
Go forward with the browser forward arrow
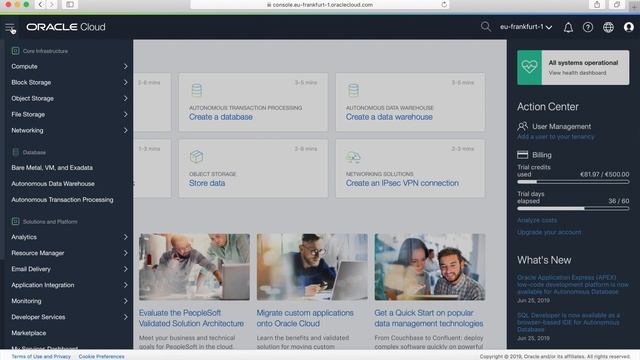pyautogui.click(x=52, y=4)
